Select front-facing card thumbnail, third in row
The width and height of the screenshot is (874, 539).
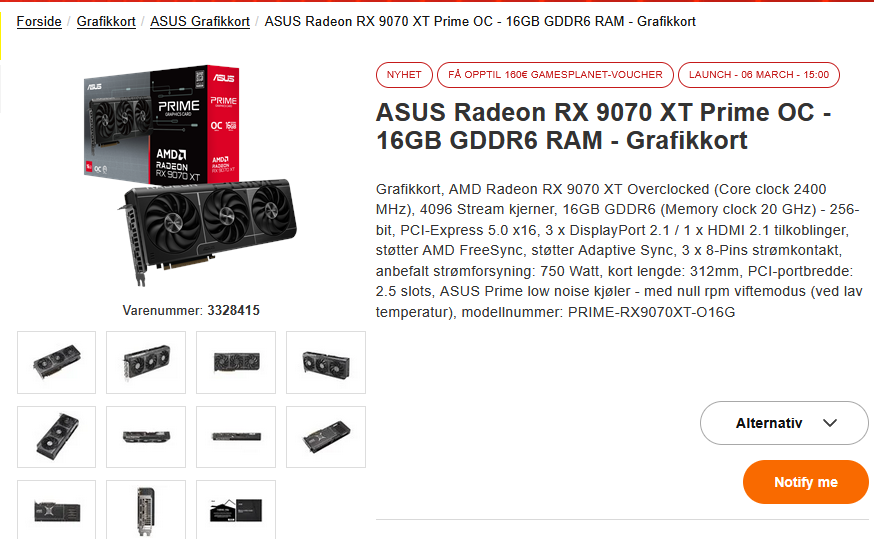pos(236,362)
